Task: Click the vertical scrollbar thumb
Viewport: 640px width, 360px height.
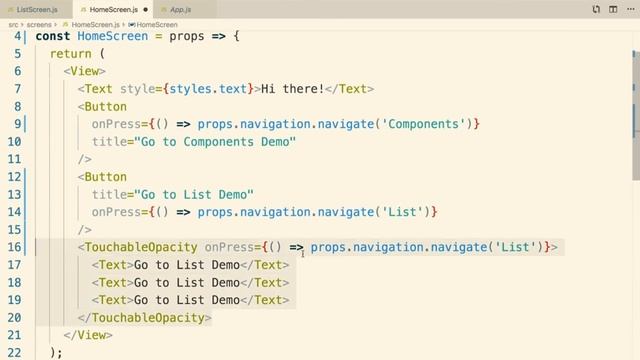Action: (x=636, y=115)
